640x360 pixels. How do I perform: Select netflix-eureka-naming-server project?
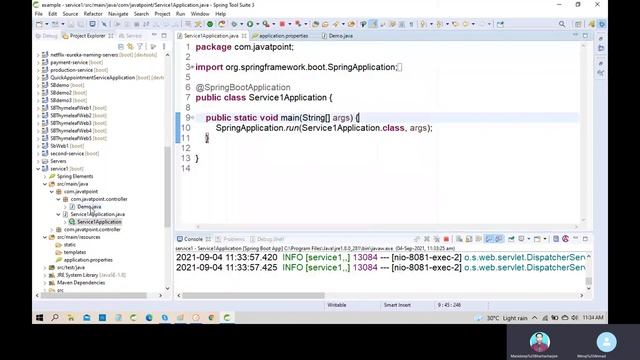[84, 55]
